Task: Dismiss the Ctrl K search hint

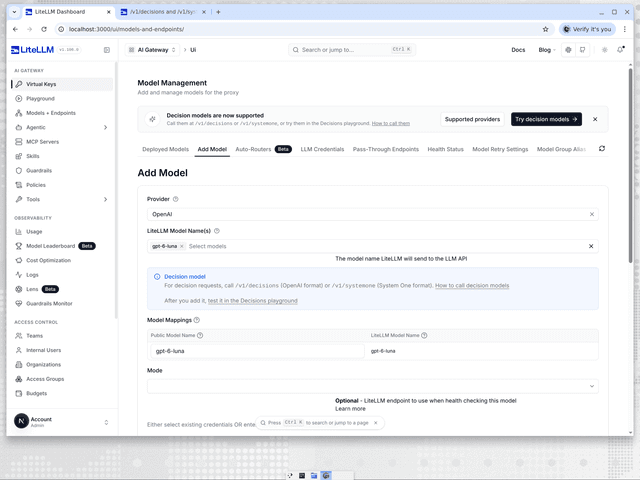Action: point(376,423)
